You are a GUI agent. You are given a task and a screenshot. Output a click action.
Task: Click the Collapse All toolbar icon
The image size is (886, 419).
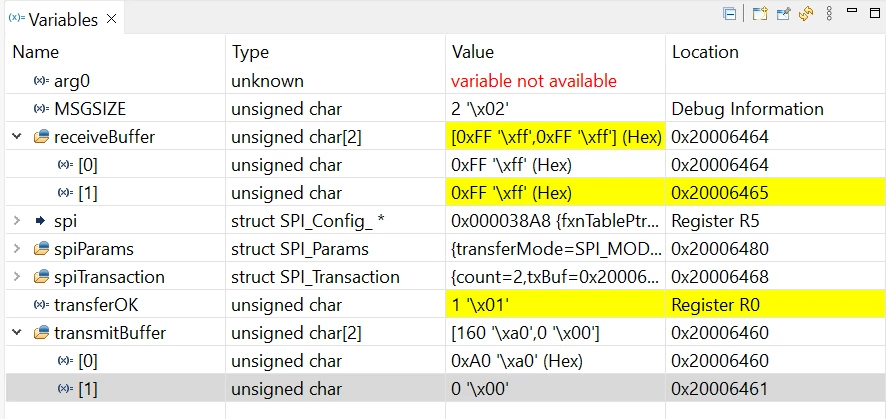729,14
